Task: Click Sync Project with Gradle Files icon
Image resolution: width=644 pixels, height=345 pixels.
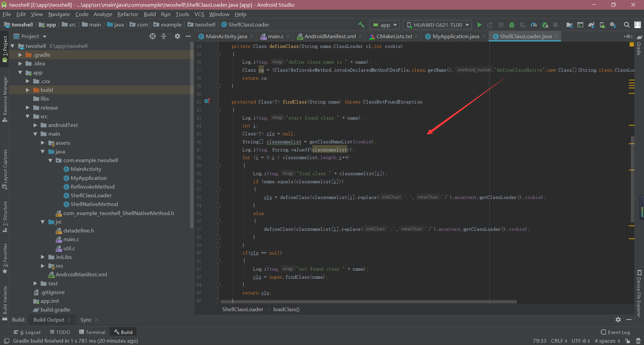Action: click(591, 25)
